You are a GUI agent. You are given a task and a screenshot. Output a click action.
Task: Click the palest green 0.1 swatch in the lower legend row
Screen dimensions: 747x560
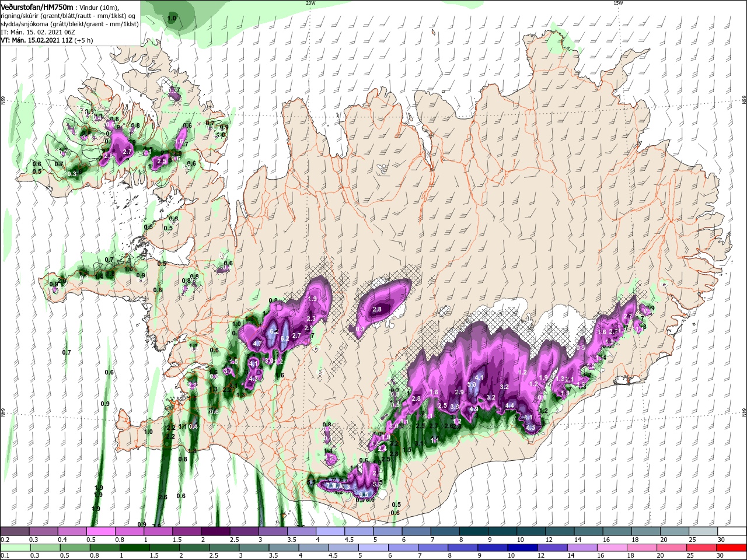click(x=16, y=547)
